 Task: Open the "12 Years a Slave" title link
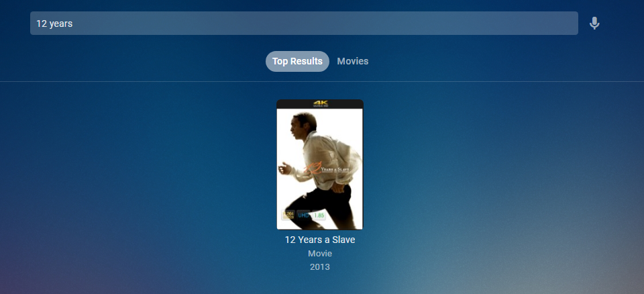pos(320,240)
